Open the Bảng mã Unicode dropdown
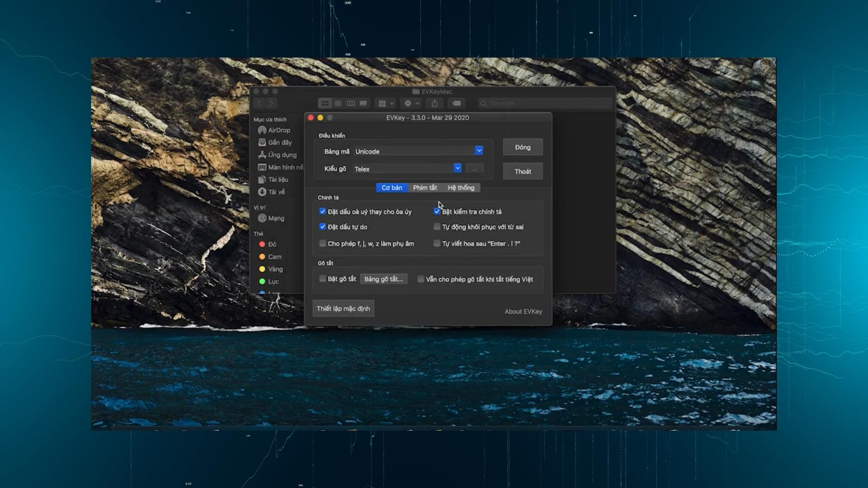The width and height of the screenshot is (868, 488). click(479, 150)
